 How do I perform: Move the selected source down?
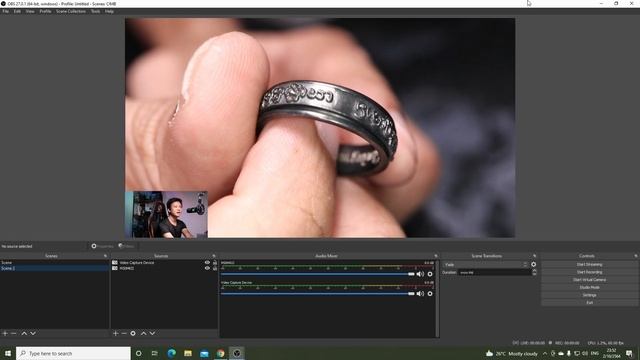point(152,333)
